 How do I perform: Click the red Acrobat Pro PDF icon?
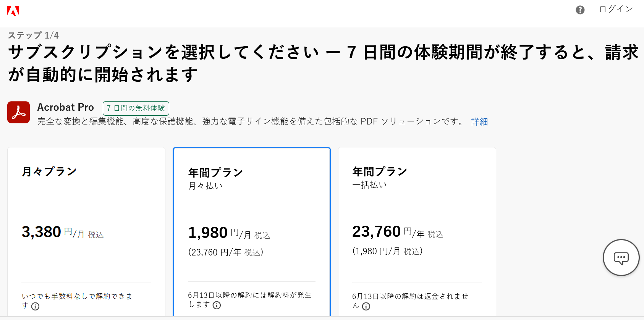click(18, 112)
